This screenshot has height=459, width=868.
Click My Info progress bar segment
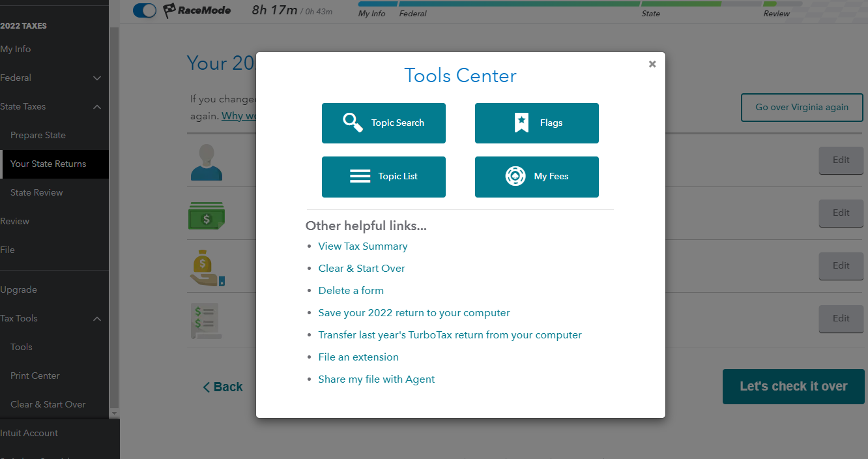click(x=377, y=4)
